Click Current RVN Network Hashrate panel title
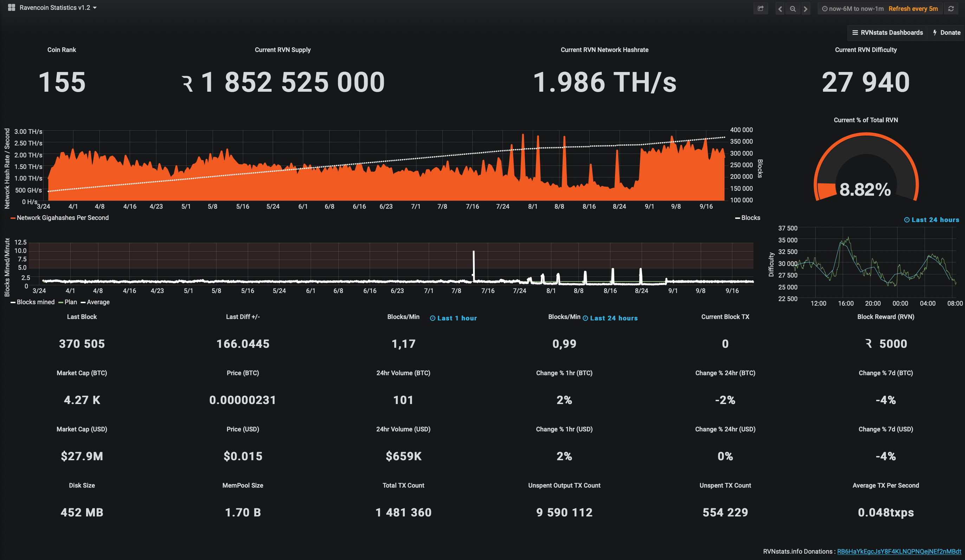This screenshot has height=560, width=965. 604,50
